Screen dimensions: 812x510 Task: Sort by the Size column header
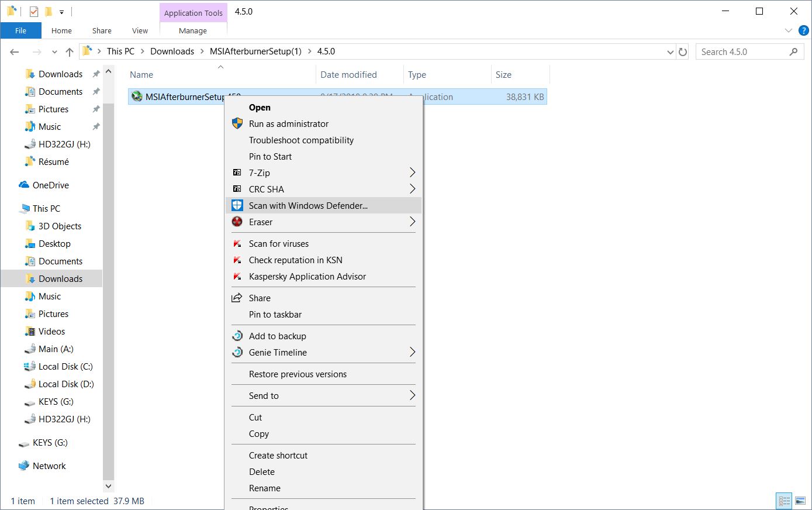(503, 74)
